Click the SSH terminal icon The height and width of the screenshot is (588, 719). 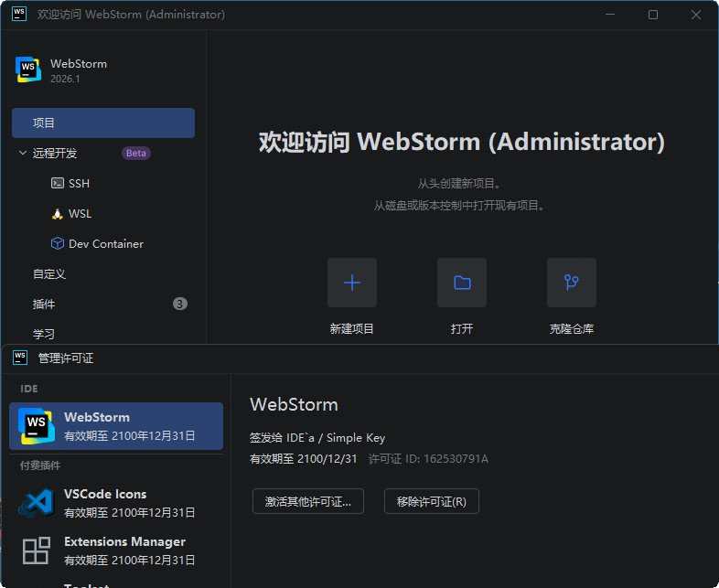[x=58, y=183]
